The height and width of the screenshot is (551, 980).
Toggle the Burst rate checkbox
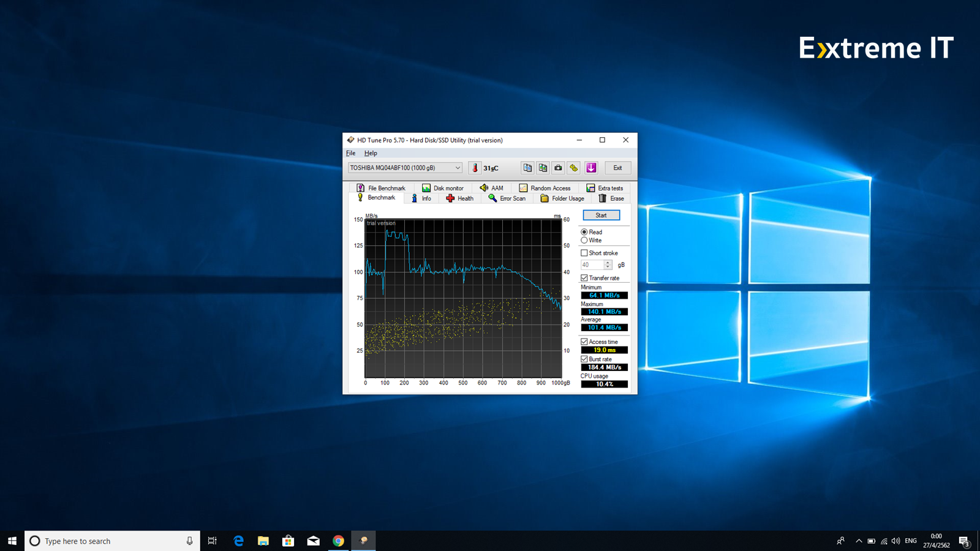584,359
